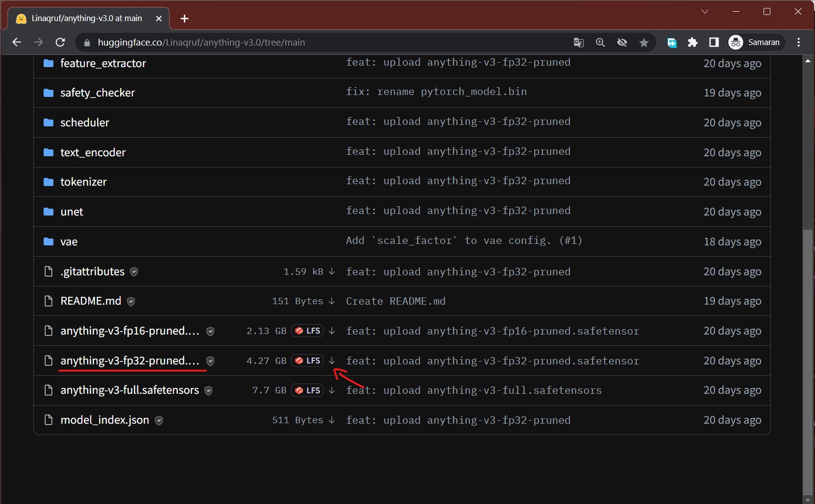
Task: Open the Samaran profile button
Action: coord(755,42)
